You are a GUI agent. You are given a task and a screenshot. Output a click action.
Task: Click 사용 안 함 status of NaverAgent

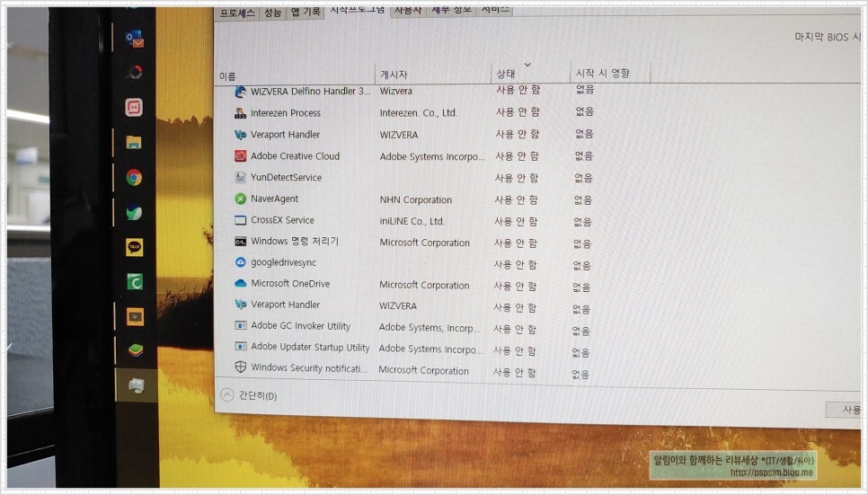(516, 199)
